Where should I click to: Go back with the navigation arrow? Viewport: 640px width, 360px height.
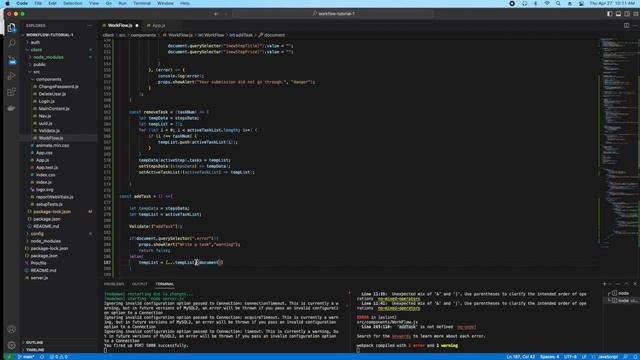(216, 14)
